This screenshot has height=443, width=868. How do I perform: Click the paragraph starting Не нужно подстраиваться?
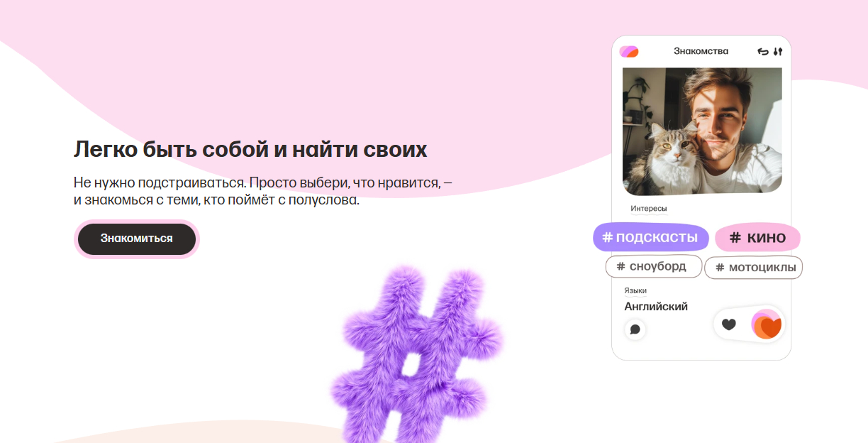click(263, 191)
